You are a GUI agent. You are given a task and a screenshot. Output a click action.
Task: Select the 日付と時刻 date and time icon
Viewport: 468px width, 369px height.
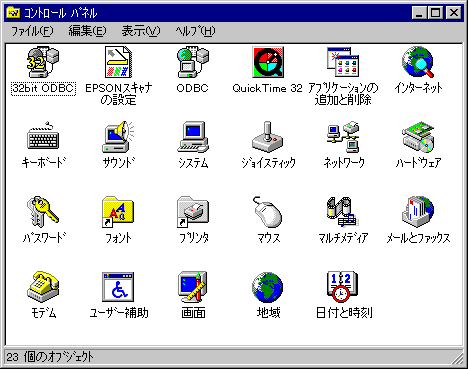coord(343,287)
